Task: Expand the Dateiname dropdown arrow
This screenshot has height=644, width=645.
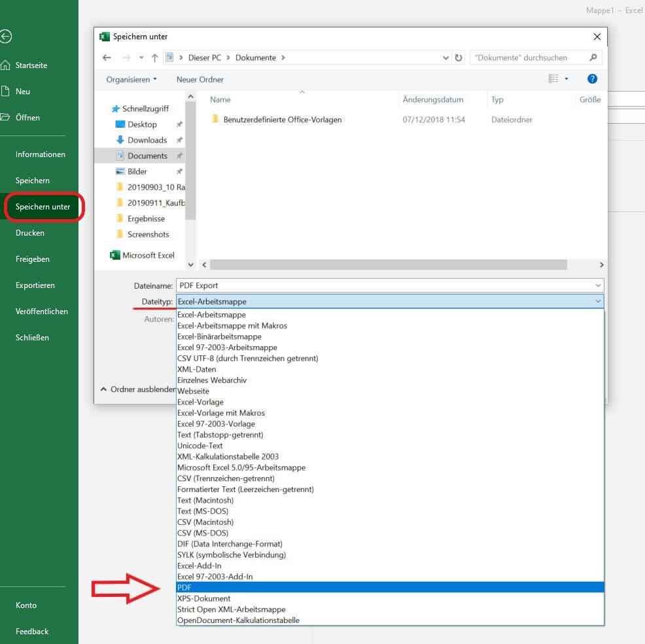Action: point(598,285)
